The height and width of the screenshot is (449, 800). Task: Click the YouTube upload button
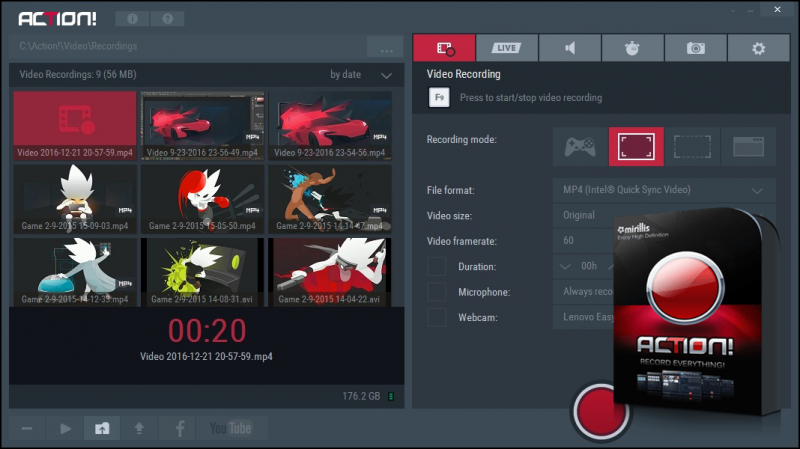coord(231,428)
